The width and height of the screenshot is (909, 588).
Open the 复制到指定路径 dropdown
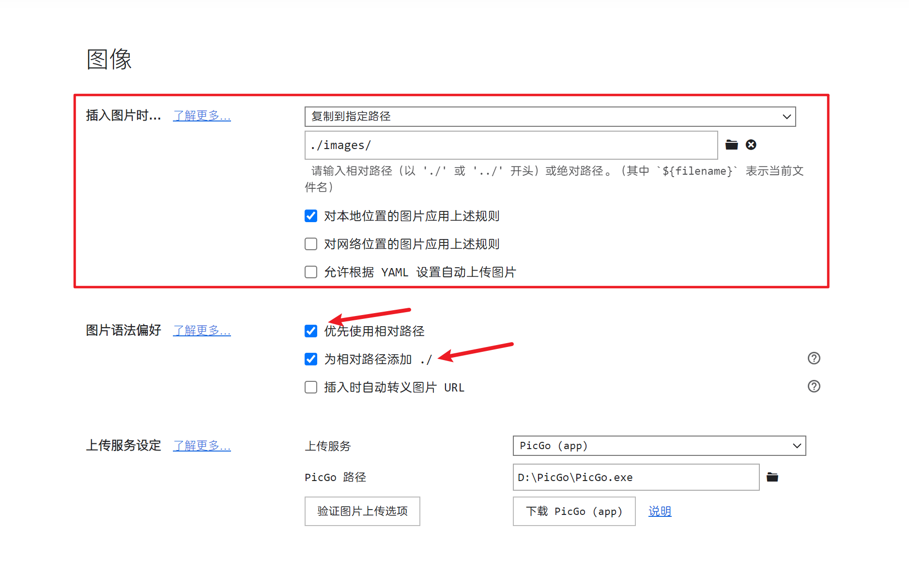click(550, 117)
